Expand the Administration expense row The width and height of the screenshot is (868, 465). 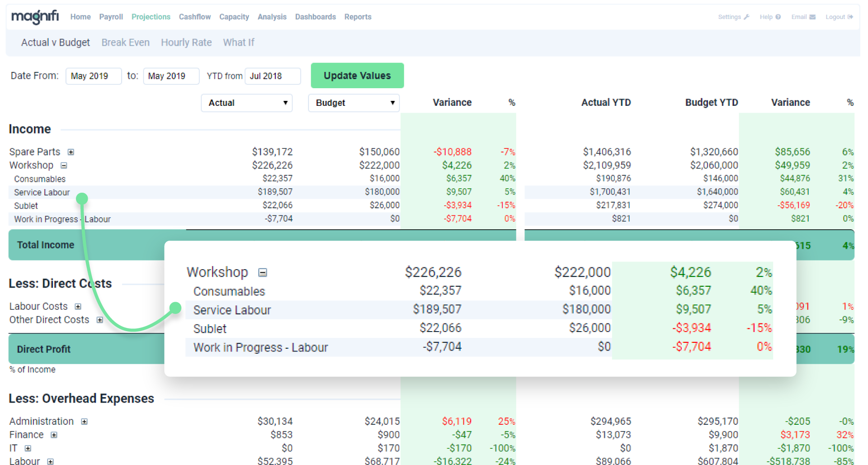click(x=84, y=421)
